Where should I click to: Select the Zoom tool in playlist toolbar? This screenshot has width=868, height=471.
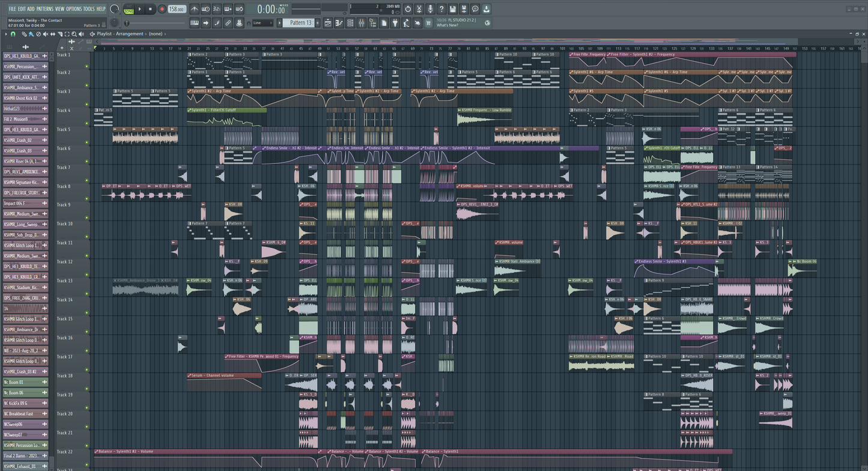pyautogui.click(x=74, y=34)
